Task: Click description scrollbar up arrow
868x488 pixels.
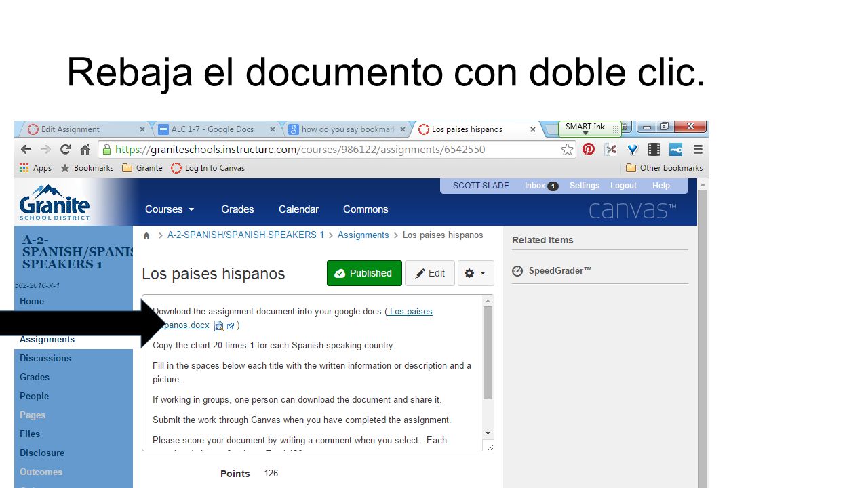Action: [488, 300]
